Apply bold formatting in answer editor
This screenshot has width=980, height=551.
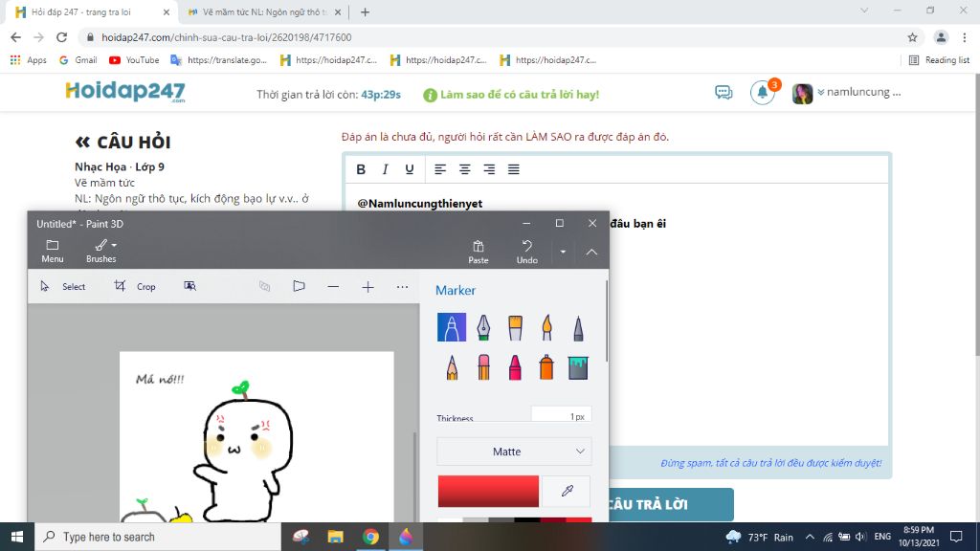(361, 169)
